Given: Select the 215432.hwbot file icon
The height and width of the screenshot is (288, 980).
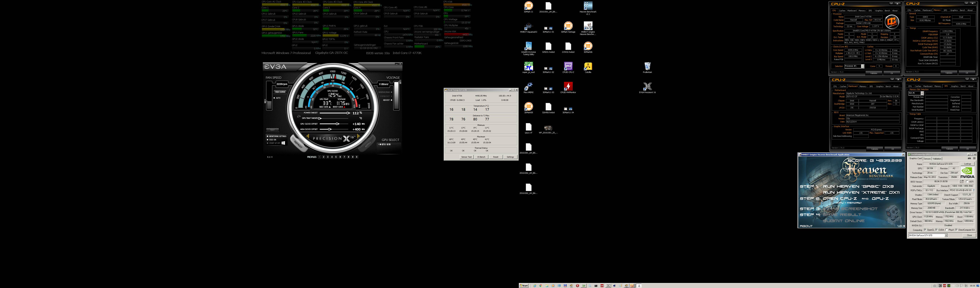Looking at the screenshot, I should (x=568, y=48).
